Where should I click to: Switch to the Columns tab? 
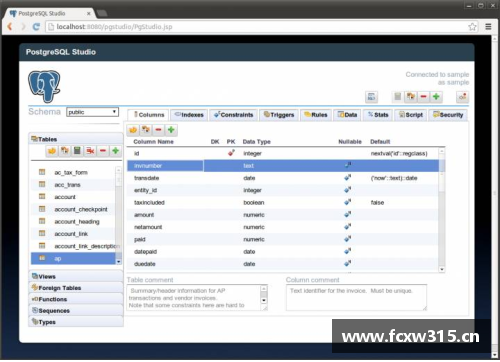[148, 115]
